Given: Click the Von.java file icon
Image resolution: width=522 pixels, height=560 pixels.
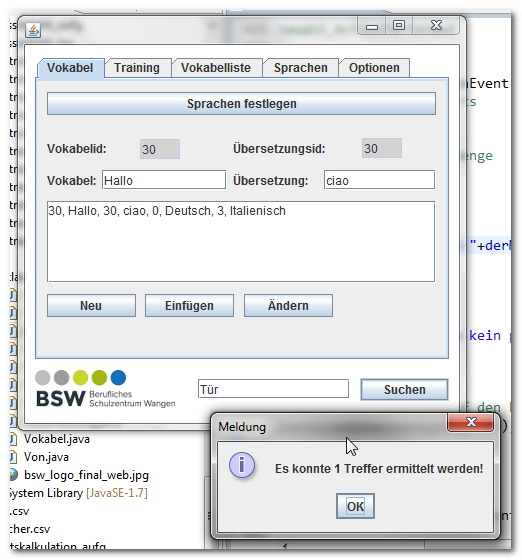Looking at the screenshot, I should tap(14, 457).
